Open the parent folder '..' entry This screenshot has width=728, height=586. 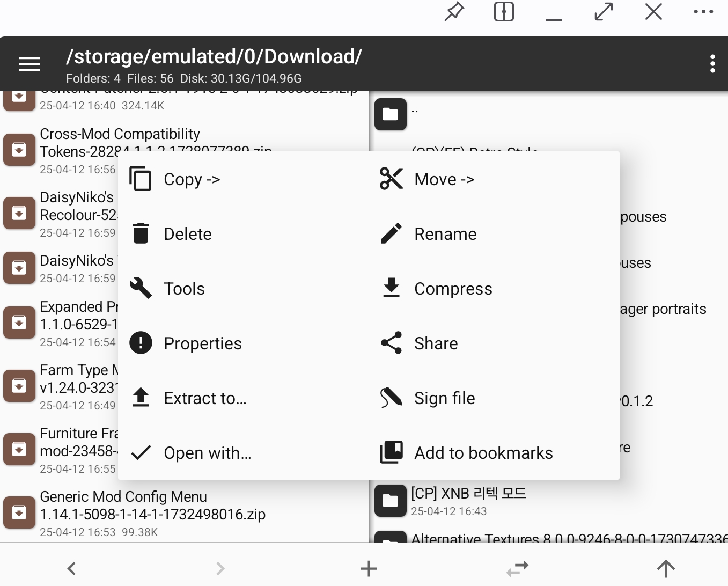[x=549, y=114]
